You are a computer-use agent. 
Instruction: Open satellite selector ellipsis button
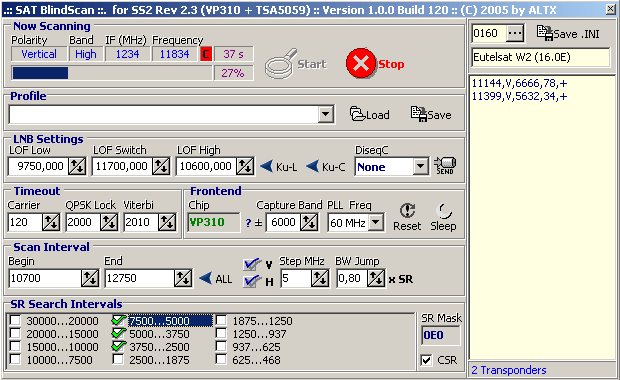[x=515, y=33]
